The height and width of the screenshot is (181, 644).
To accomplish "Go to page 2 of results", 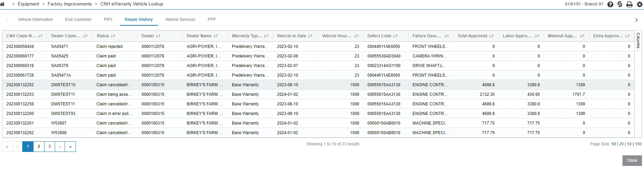I will (39, 146).
